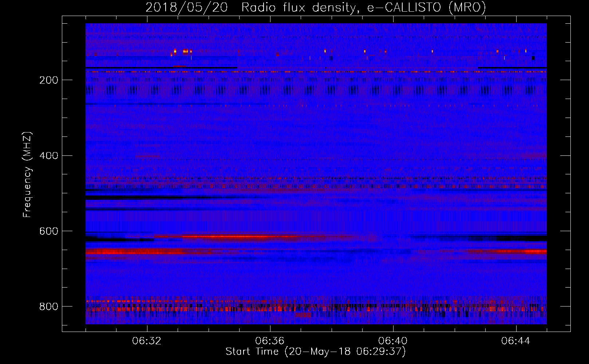Click the 800 frequency tick label
This screenshot has width=589, height=364.
coord(49,306)
